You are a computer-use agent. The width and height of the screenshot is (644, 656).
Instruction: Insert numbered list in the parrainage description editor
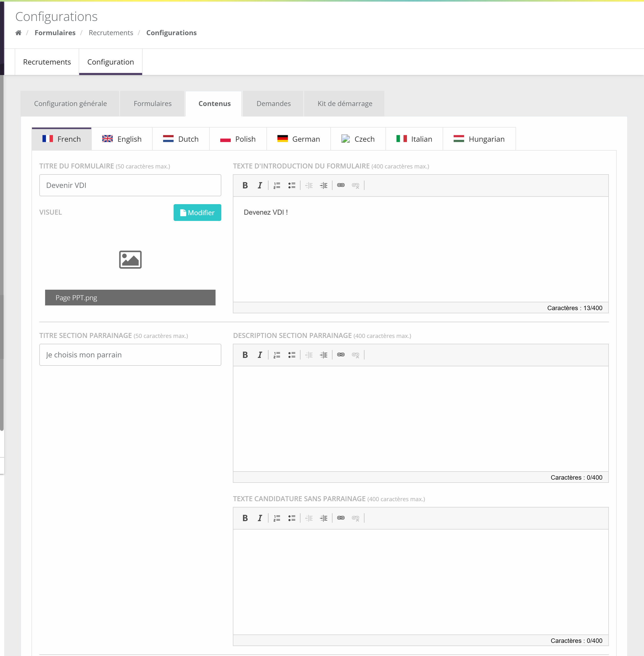tap(277, 355)
